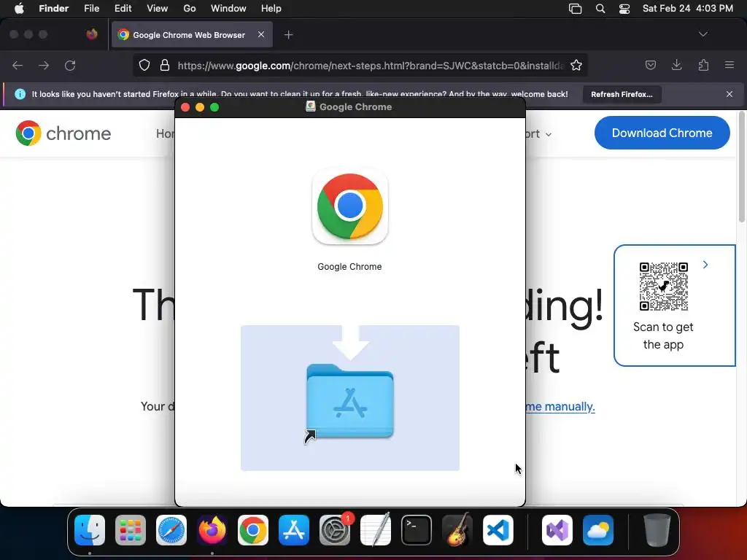Launch Safari from the Dock
This screenshot has height=560, width=747.
point(171,530)
